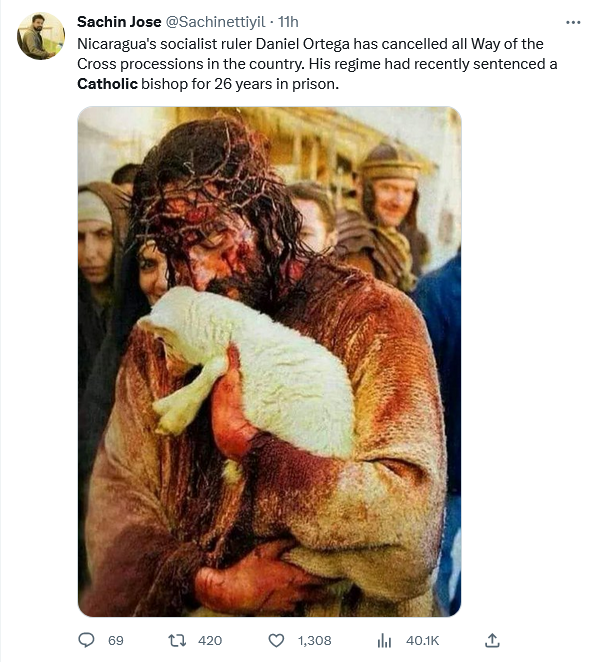Screen dimensions: 598x662
Task: Click the reply speech bubble icon
Action: (86, 640)
